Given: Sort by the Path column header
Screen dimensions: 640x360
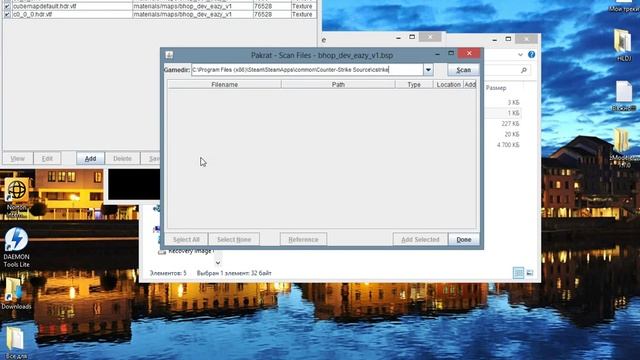Looking at the screenshot, I should 338,84.
